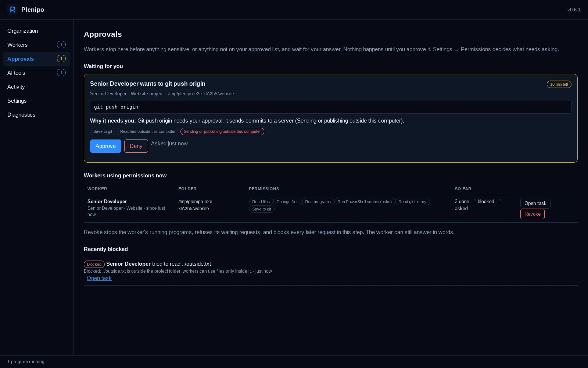Click the 'git push origin' command box

coord(331,107)
